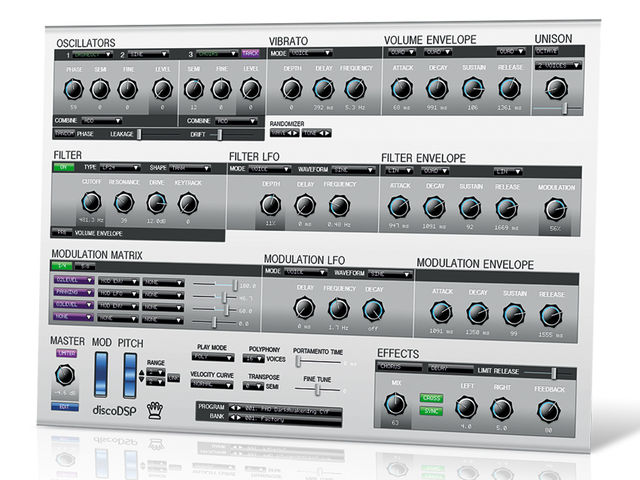Toggle the RANDOM phase button
Screen dimensions: 640x480
(x=64, y=133)
